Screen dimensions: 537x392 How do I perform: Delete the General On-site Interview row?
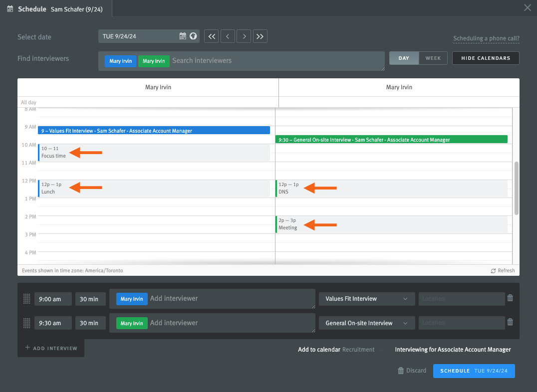tap(510, 322)
